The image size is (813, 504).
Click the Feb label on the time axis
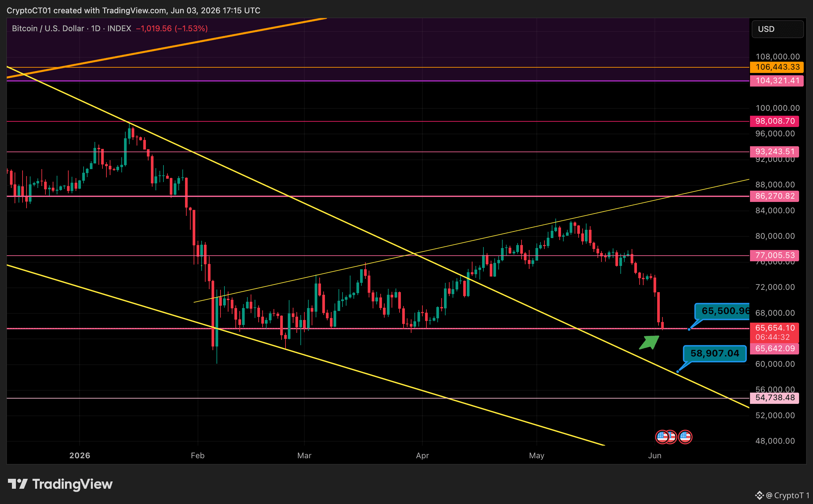tap(198, 456)
